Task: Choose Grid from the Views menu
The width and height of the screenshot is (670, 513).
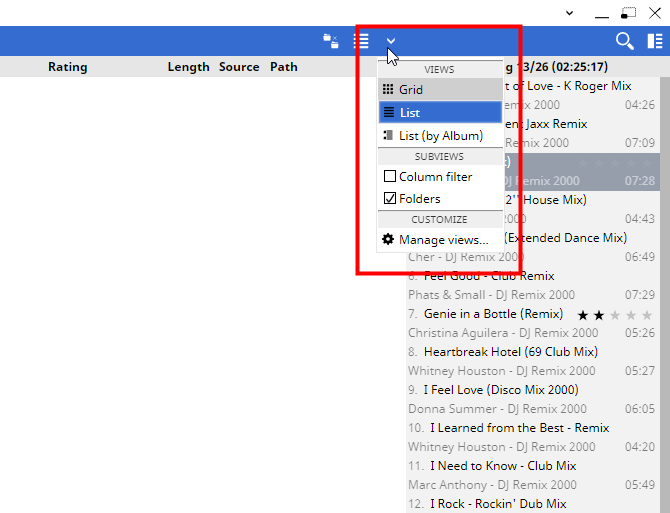Action: pos(440,90)
